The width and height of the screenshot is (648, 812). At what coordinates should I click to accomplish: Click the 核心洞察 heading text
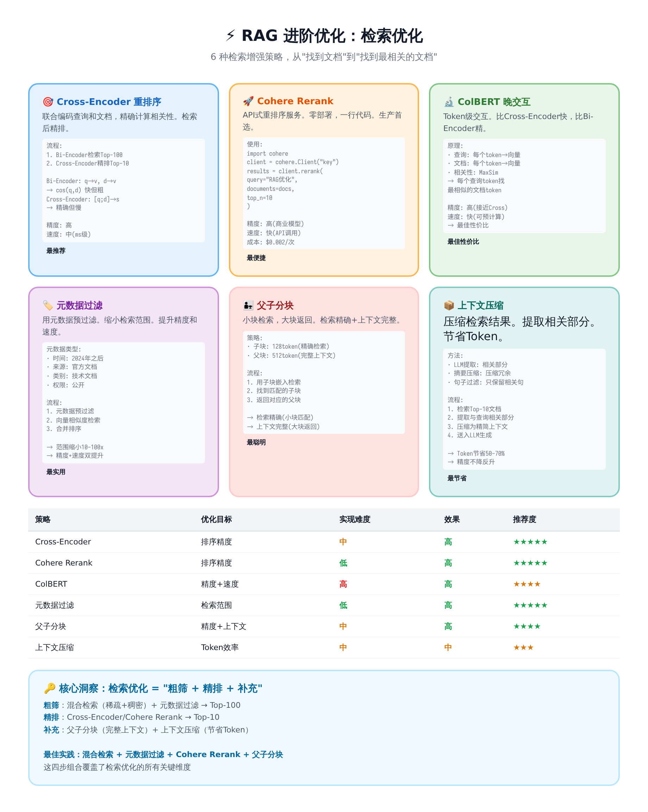(160, 688)
